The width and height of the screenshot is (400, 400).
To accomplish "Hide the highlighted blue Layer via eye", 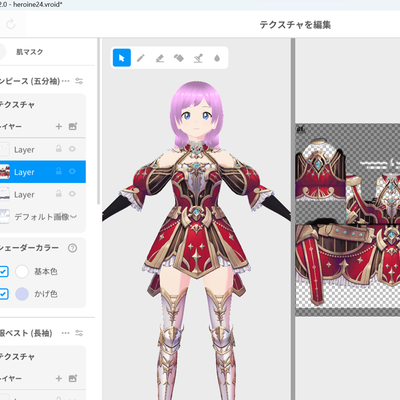I will click(x=72, y=171).
